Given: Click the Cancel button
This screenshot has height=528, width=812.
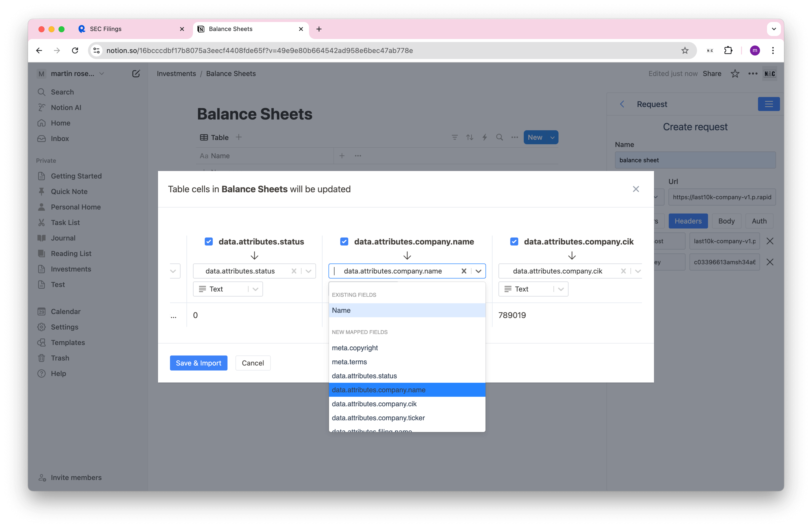Looking at the screenshot, I should (253, 363).
